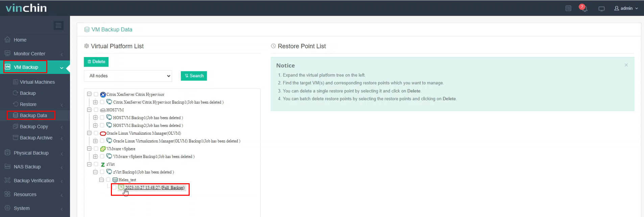644x217 pixels.
Task: Collapse the sidebar using the hamburger icon
Action: pyautogui.click(x=58, y=25)
